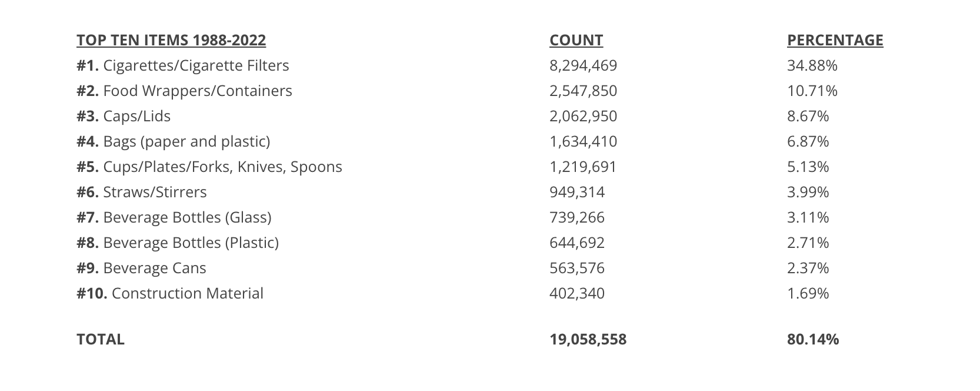
Task: Select the COUNT column header
Action: click(x=576, y=40)
